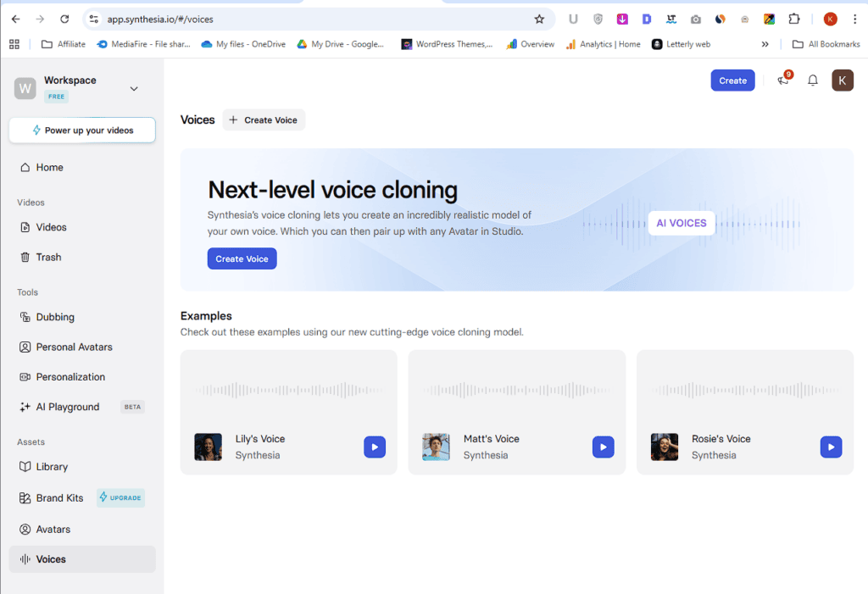Open announcements megaphone with 9 badge

coord(784,80)
